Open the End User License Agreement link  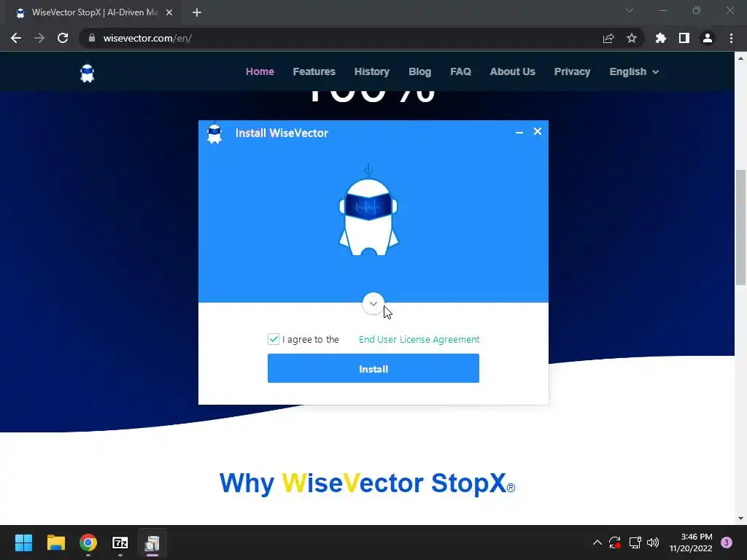[x=419, y=339]
